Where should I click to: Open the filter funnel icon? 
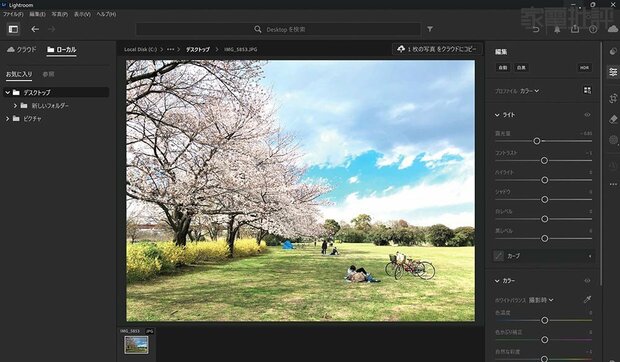point(430,29)
